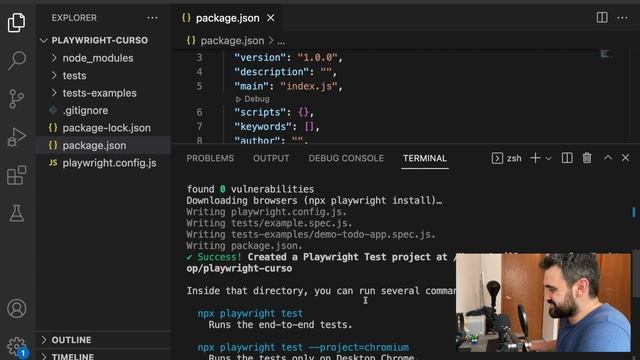Click the breadcrumb ellipsis after package.json

coord(281,41)
